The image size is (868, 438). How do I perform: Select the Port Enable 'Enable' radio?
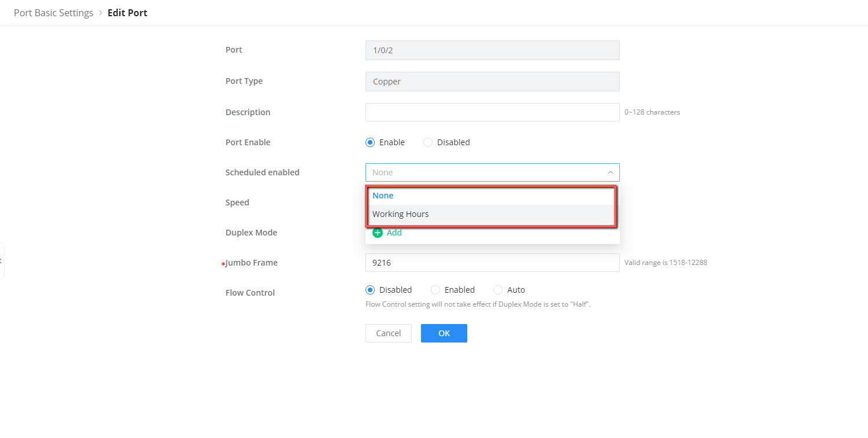(370, 142)
